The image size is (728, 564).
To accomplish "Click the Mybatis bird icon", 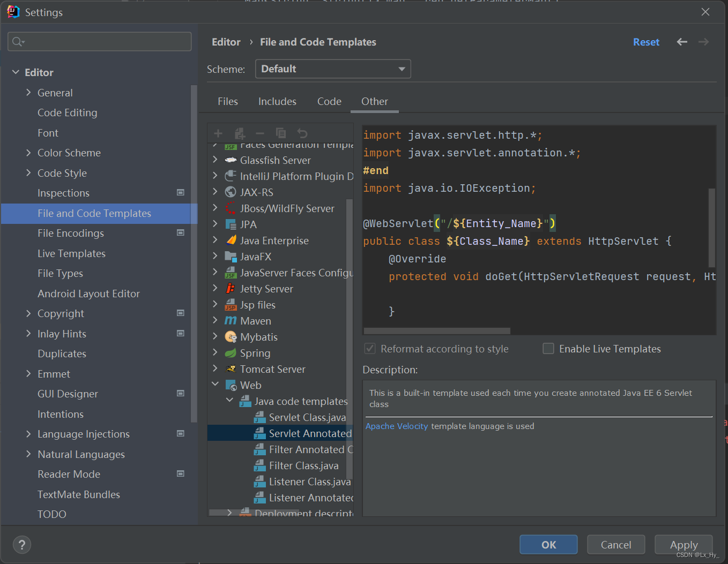I will click(x=231, y=337).
